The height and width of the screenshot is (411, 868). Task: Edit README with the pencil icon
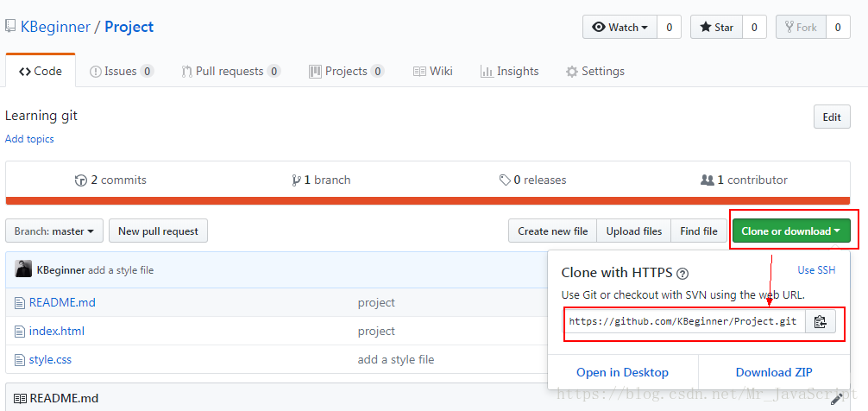837,398
